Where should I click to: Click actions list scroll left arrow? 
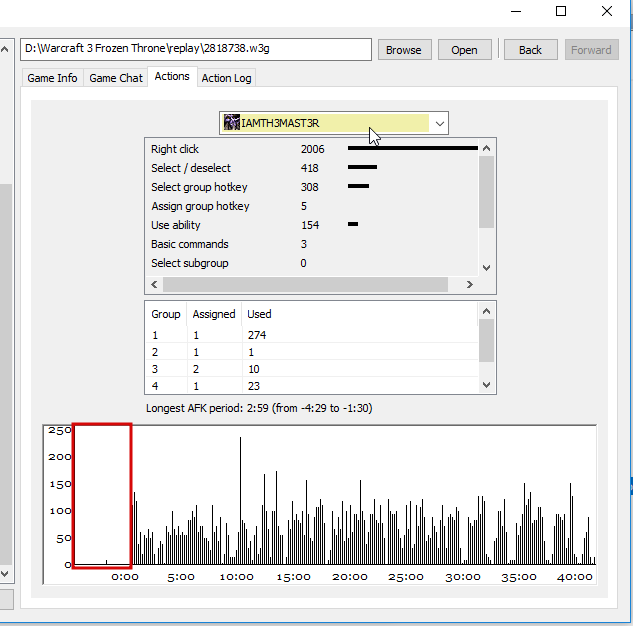(x=154, y=285)
